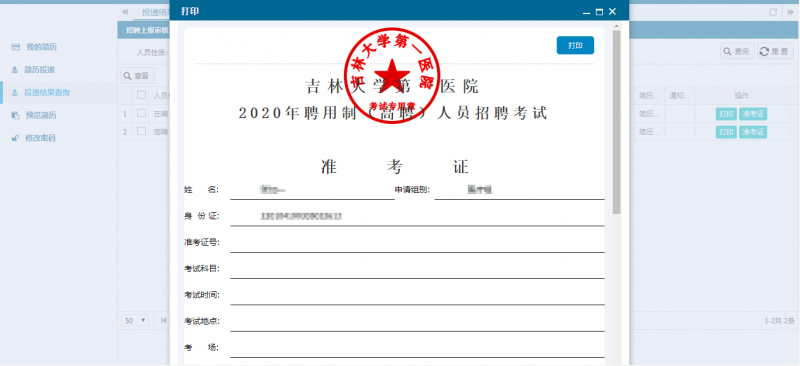Click the 查看 magnifier button
Screen dimensions: 800x366
click(x=136, y=76)
